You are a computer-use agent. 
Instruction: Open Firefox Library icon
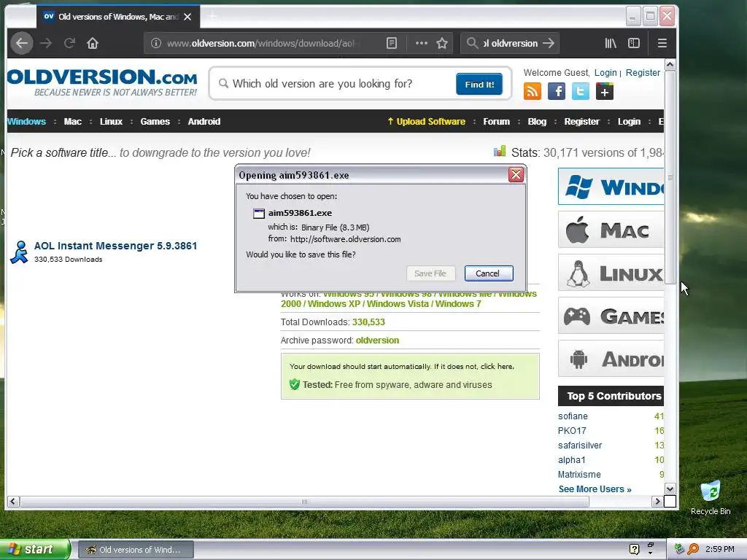(x=611, y=43)
